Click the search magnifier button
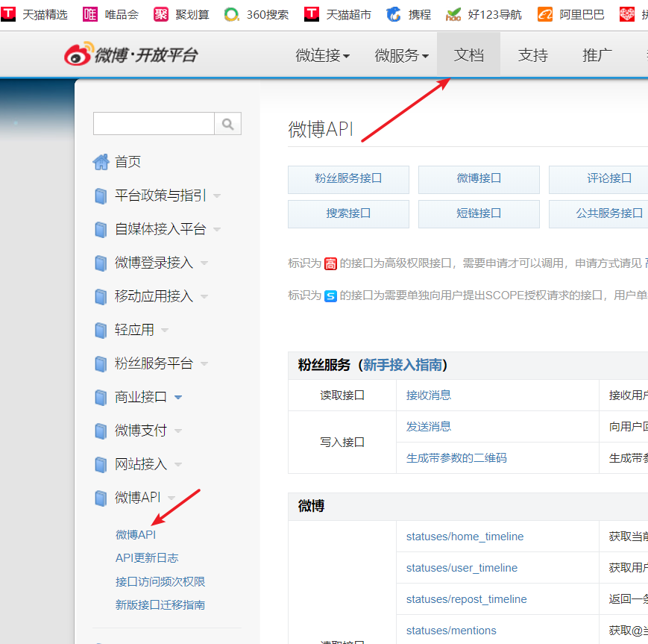The width and height of the screenshot is (648, 644). (x=227, y=123)
